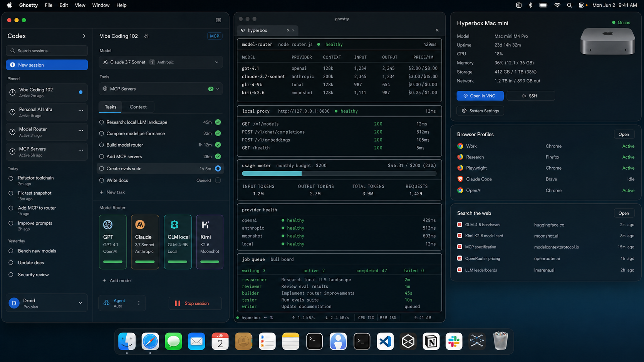Click the Claude Code Brave profile icon
The image size is (644, 362).
pos(460,179)
